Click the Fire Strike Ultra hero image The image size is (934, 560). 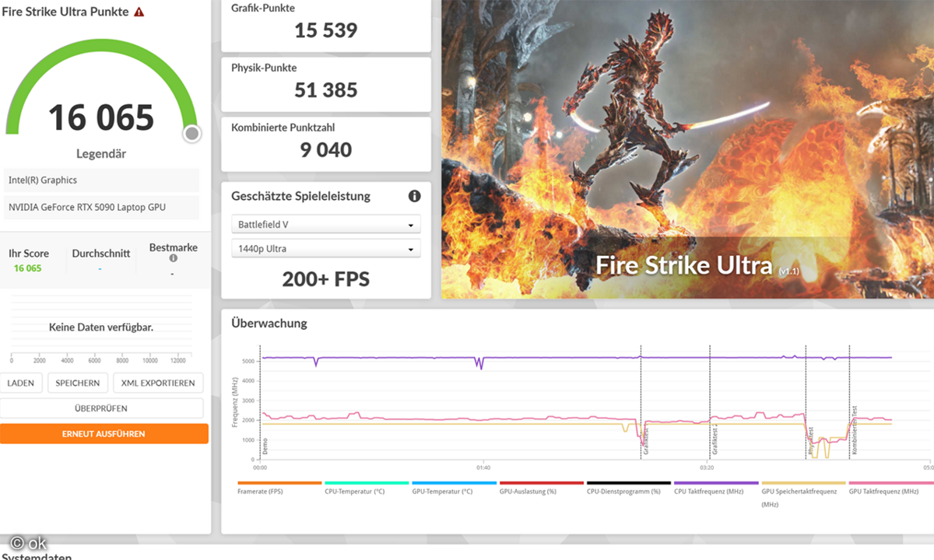[687, 149]
